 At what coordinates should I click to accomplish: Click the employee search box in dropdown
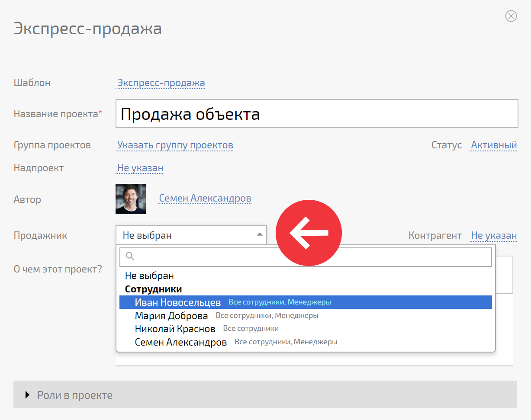coord(306,257)
